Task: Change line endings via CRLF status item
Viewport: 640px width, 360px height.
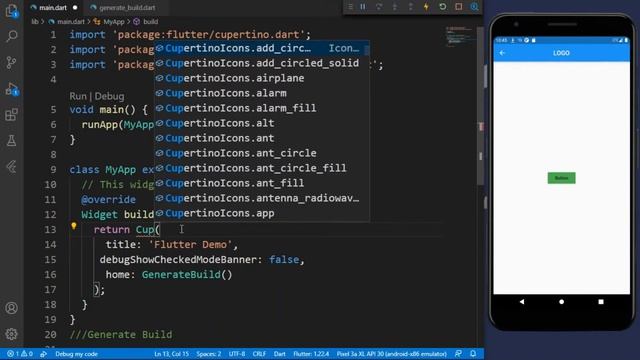Action: (259, 354)
